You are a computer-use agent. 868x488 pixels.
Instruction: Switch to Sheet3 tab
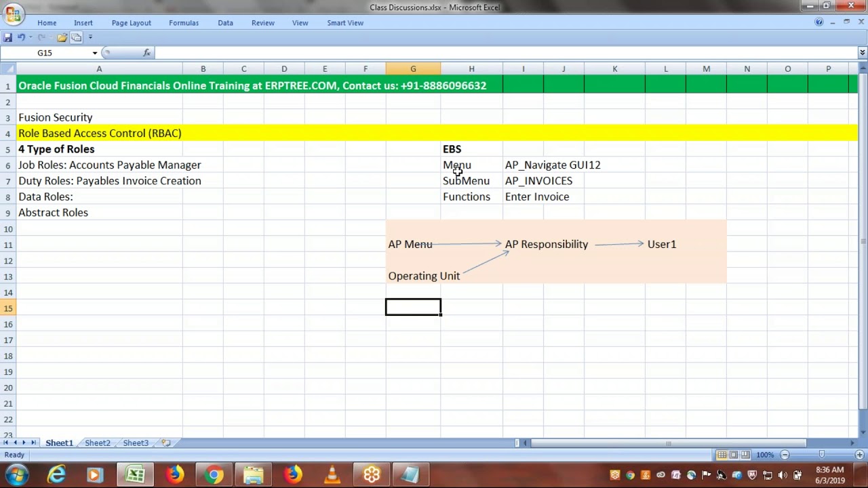[x=136, y=443]
